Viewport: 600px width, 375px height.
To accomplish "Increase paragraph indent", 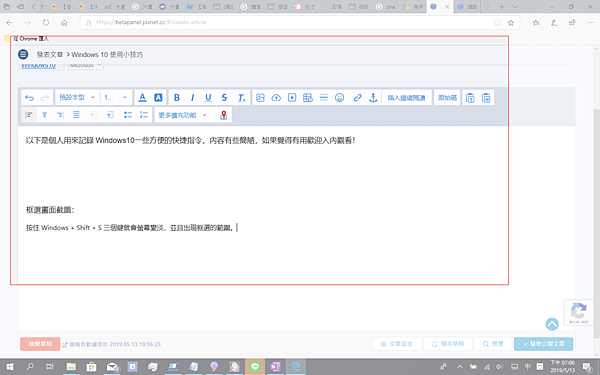I will coord(110,115).
